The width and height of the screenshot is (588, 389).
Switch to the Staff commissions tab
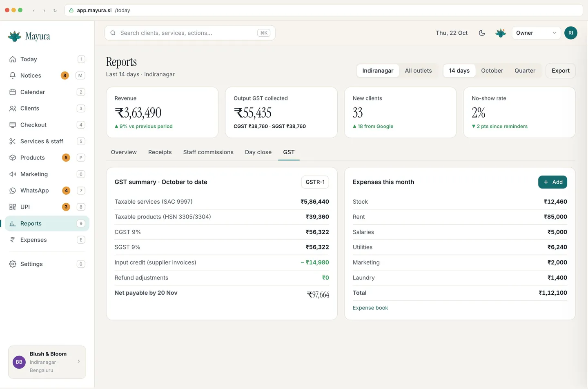click(208, 152)
